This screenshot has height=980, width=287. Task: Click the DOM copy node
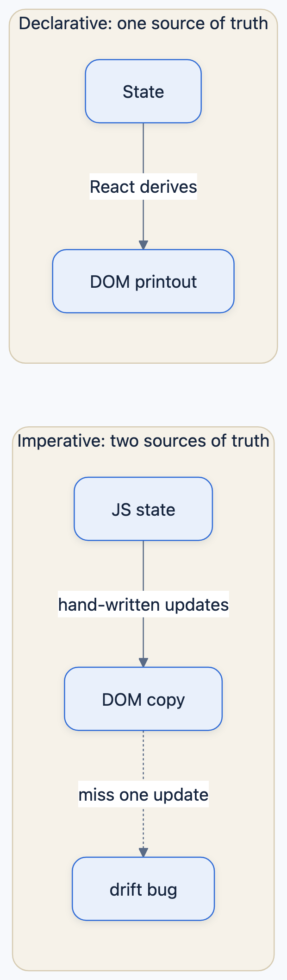tap(143, 699)
